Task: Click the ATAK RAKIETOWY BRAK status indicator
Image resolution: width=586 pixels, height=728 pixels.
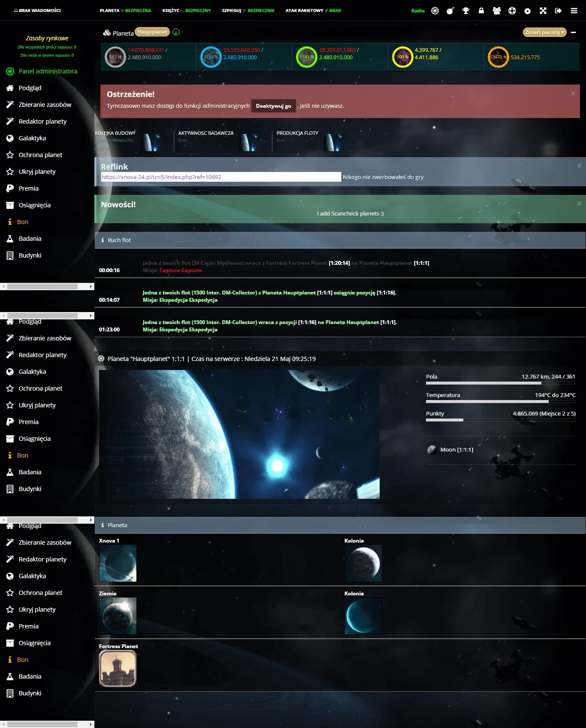Action: pyautogui.click(x=313, y=11)
